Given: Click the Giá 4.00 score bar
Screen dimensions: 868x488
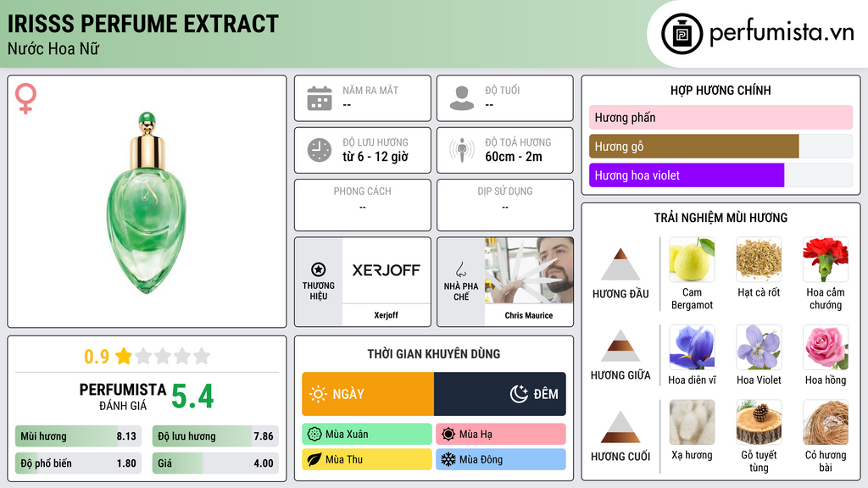Looking at the screenshot, I should (215, 463).
